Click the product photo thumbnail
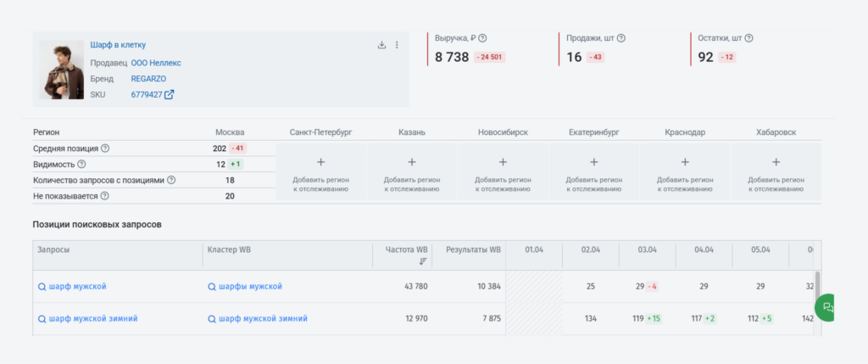This screenshot has height=364, width=868. (61, 70)
